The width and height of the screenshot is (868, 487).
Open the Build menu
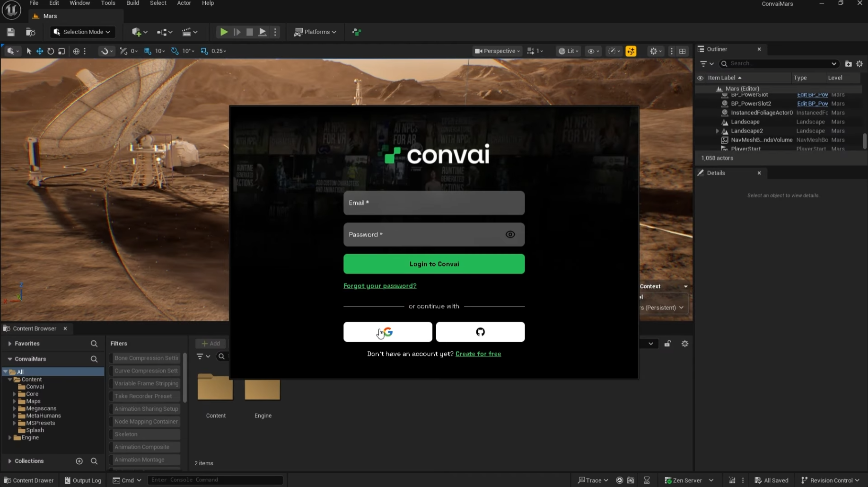[x=133, y=3]
